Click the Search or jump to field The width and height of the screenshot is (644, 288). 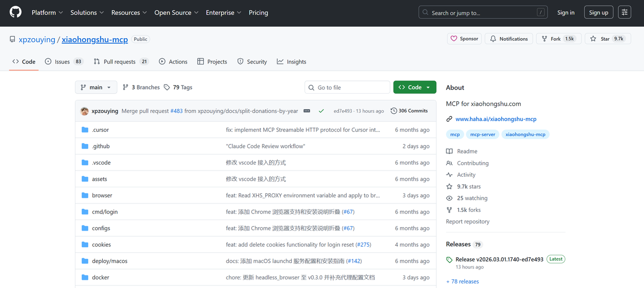click(x=483, y=13)
